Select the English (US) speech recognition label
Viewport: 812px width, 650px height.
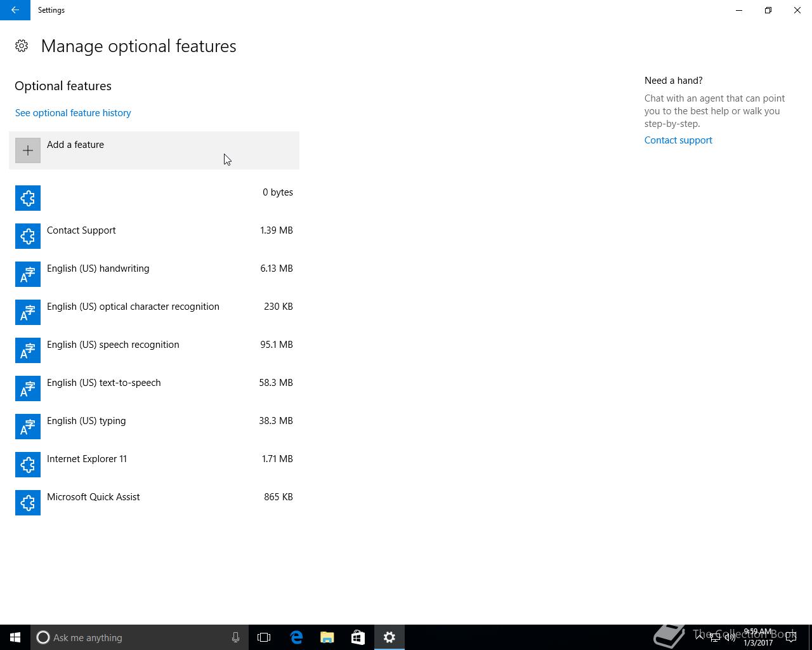113,345
